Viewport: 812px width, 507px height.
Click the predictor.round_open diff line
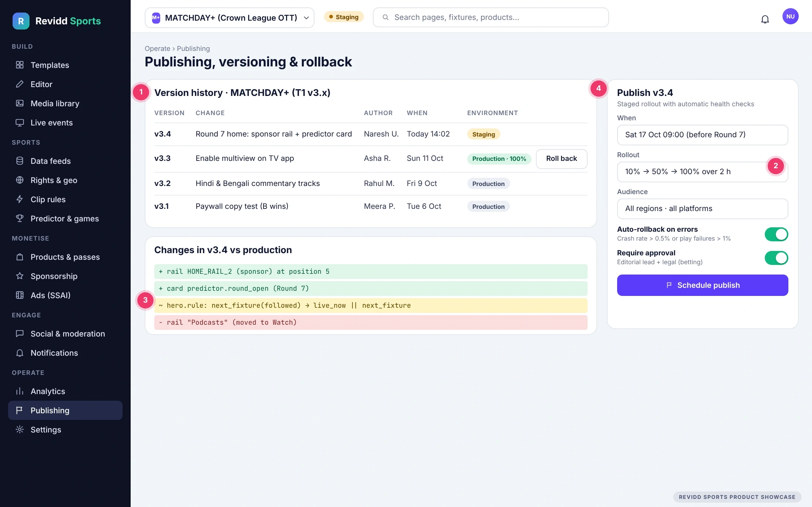pyautogui.click(x=371, y=289)
